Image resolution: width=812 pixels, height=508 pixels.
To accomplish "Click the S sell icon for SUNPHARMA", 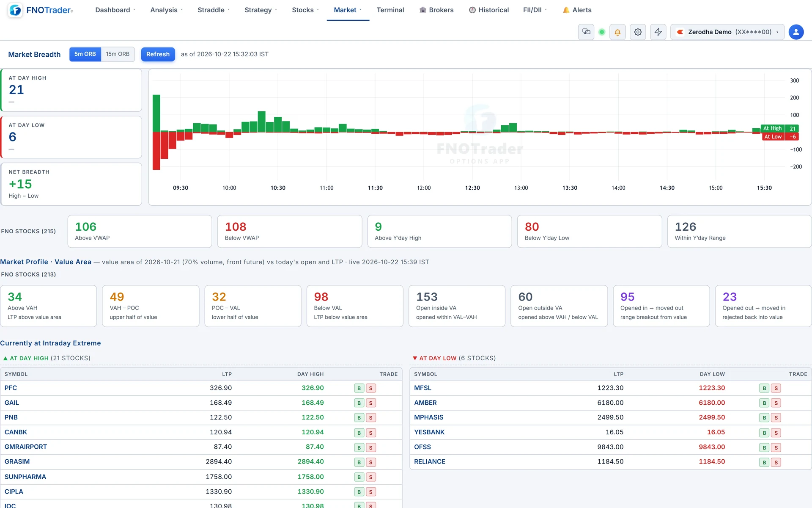I will coord(371,477).
